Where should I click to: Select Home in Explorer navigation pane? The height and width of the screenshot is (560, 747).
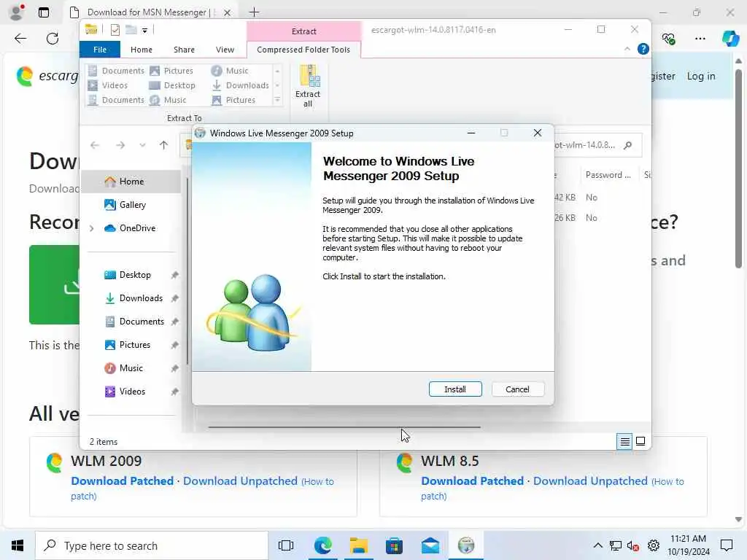click(x=131, y=182)
